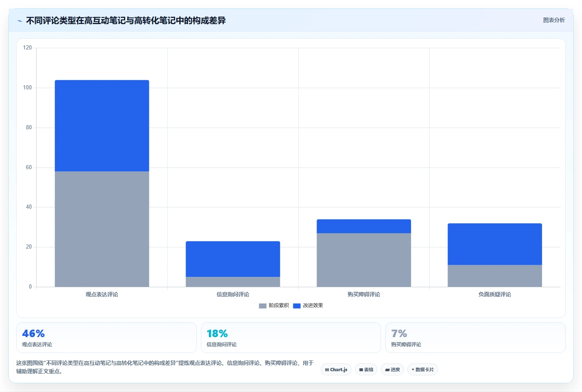
Task: Toggle the 改进效果 legend item
Action: 308,306
